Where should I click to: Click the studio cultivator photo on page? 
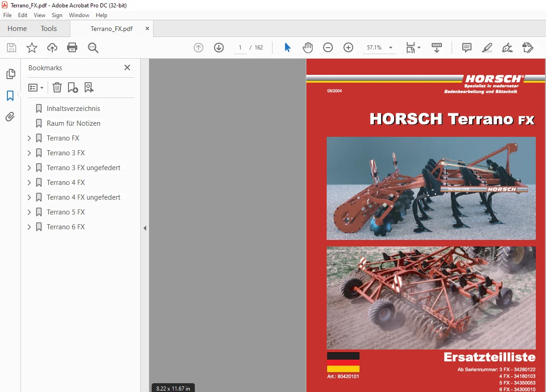pyautogui.click(x=431, y=188)
